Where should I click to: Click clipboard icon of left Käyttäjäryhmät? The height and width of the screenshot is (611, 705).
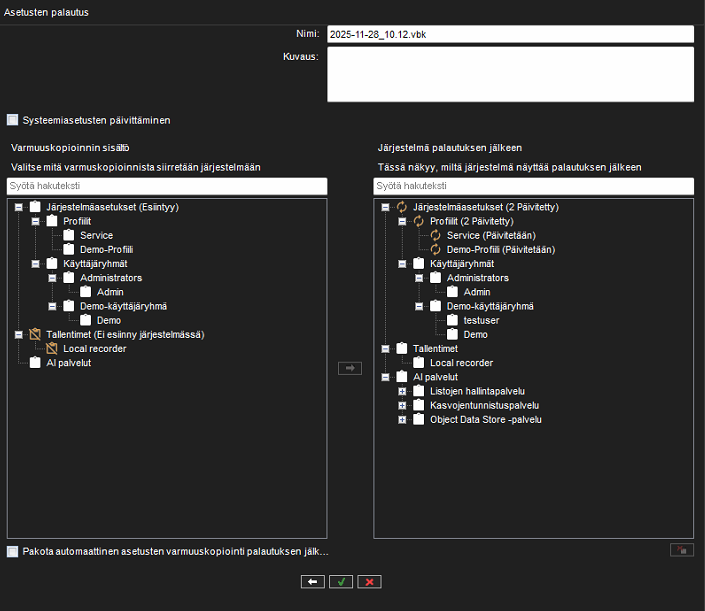click(52, 263)
